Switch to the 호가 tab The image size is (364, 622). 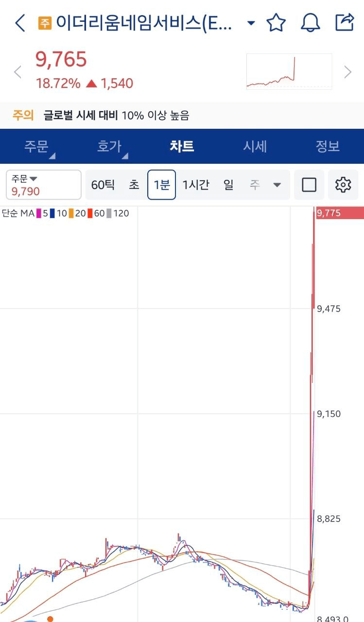(109, 146)
